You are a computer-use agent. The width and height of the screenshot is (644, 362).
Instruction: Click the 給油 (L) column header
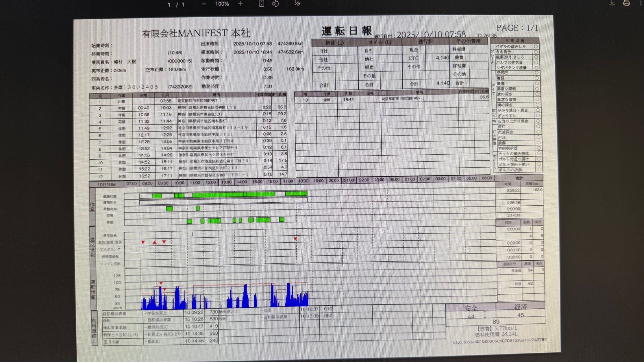(x=335, y=43)
